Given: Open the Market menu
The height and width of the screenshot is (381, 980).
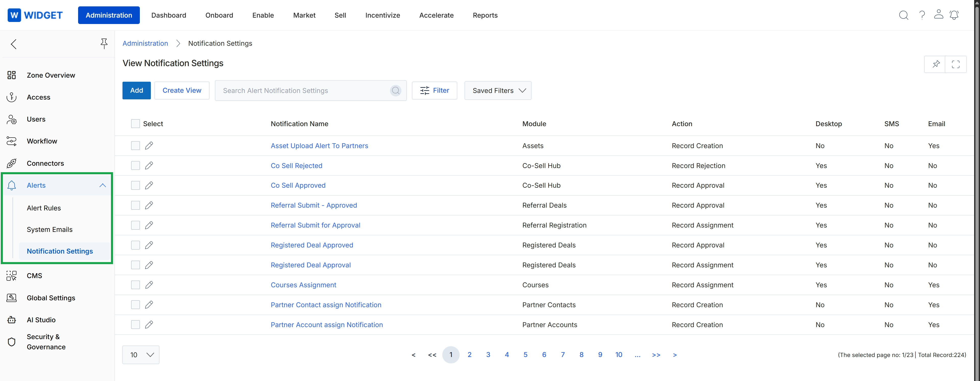Looking at the screenshot, I should pos(304,15).
